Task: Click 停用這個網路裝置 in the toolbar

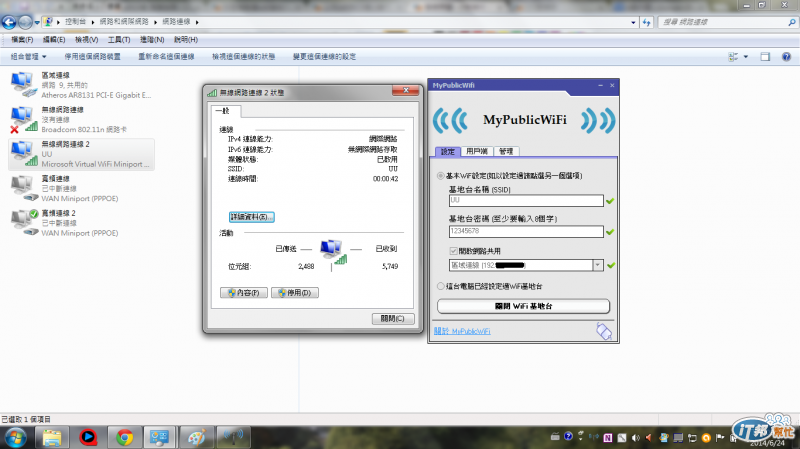Action: (x=92, y=57)
